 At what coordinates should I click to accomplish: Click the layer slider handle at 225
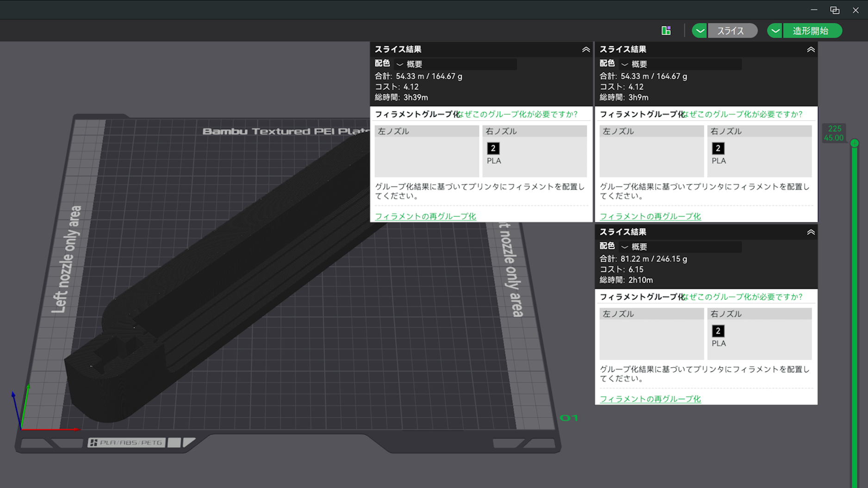coord(855,143)
